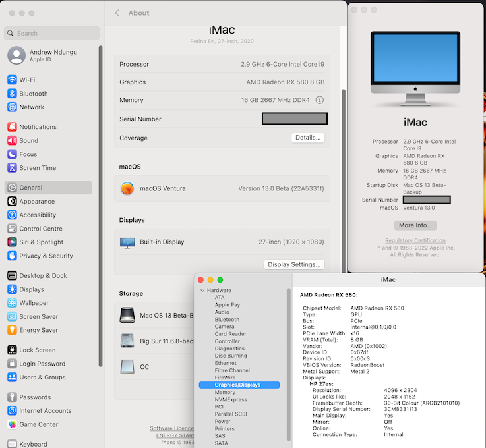486x448 pixels.
Task: Collapse the Hardware tree section
Action: coord(202,290)
